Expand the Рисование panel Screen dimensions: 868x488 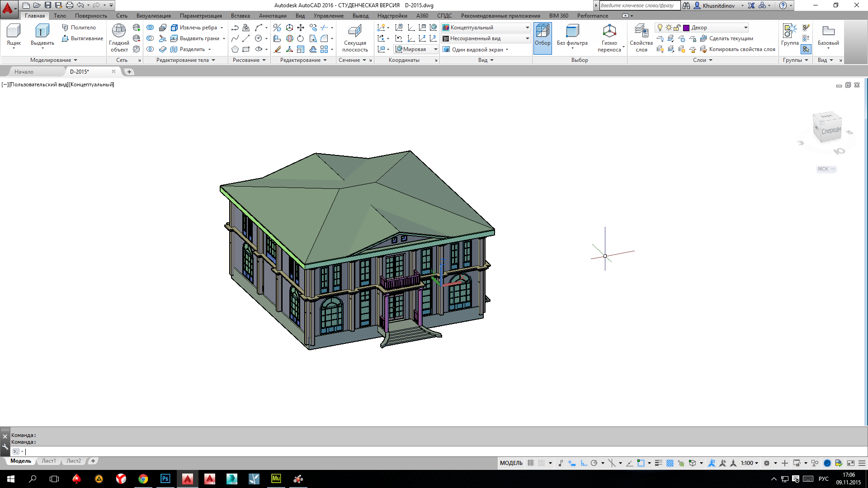tap(249, 60)
